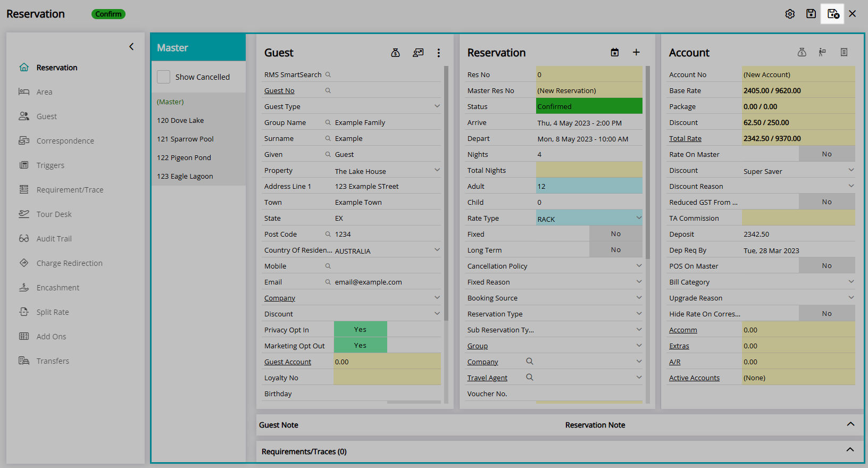Screen dimensions: 868x468
Task: Click the Save and Exit icon
Action: click(833, 14)
